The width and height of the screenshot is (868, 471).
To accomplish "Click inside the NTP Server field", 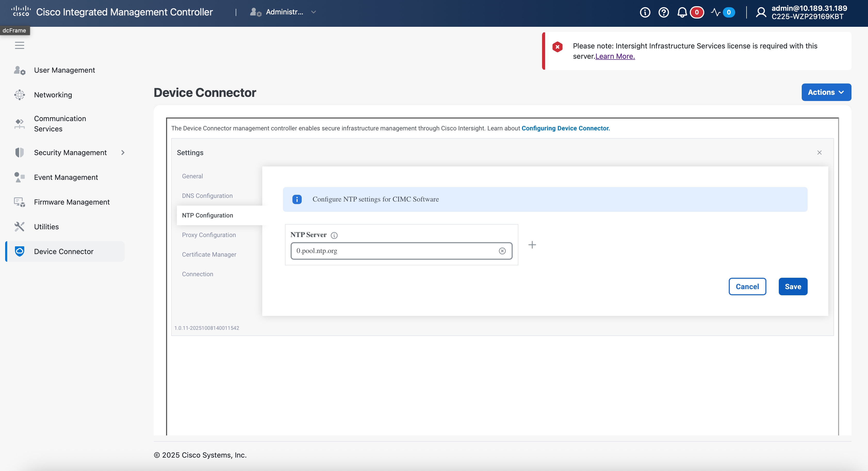I will tap(388, 251).
